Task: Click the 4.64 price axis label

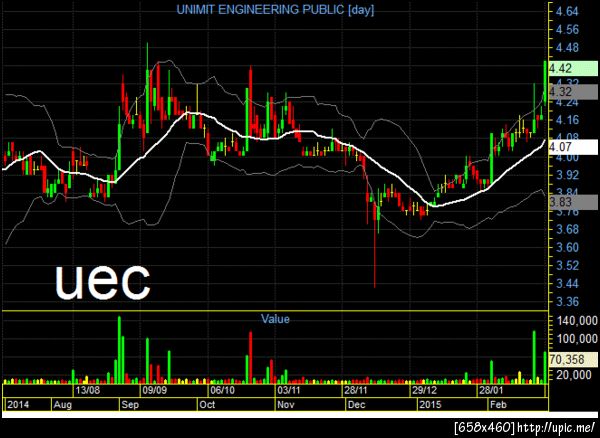Action: (567, 11)
